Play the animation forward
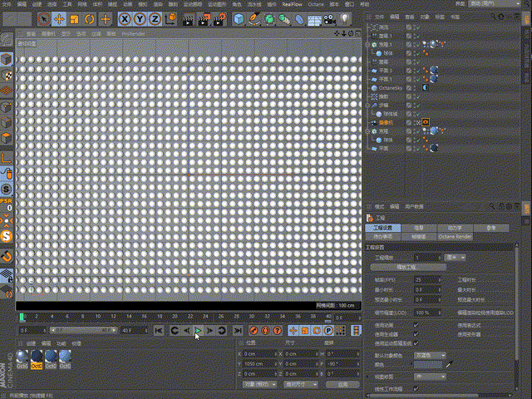Screen dimensions: 532x399 [198, 331]
